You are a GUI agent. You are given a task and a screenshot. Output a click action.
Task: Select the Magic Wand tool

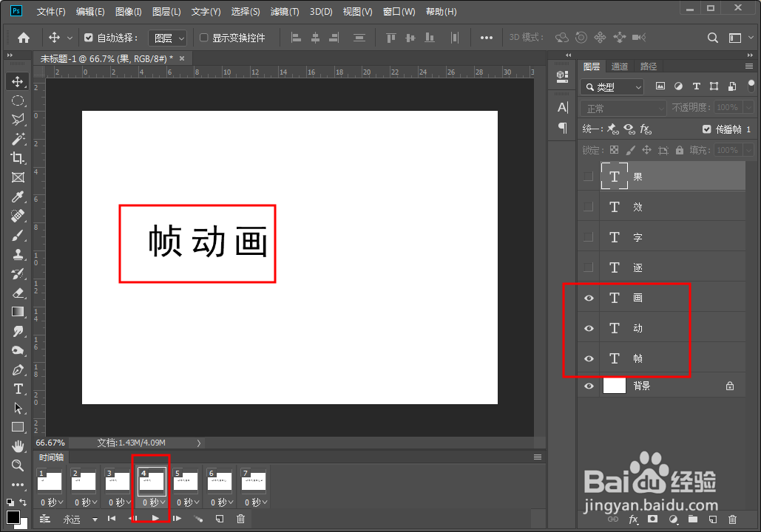click(x=18, y=139)
